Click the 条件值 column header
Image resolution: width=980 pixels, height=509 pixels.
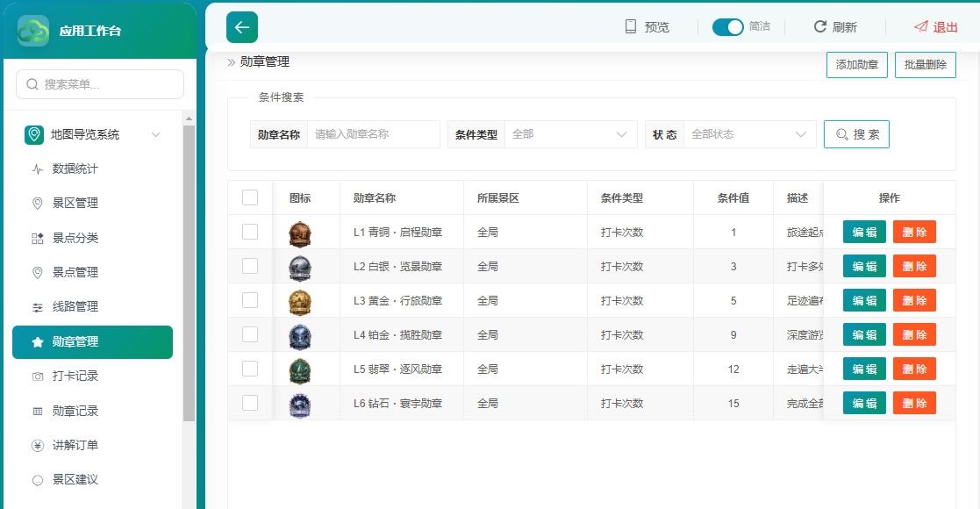click(733, 197)
